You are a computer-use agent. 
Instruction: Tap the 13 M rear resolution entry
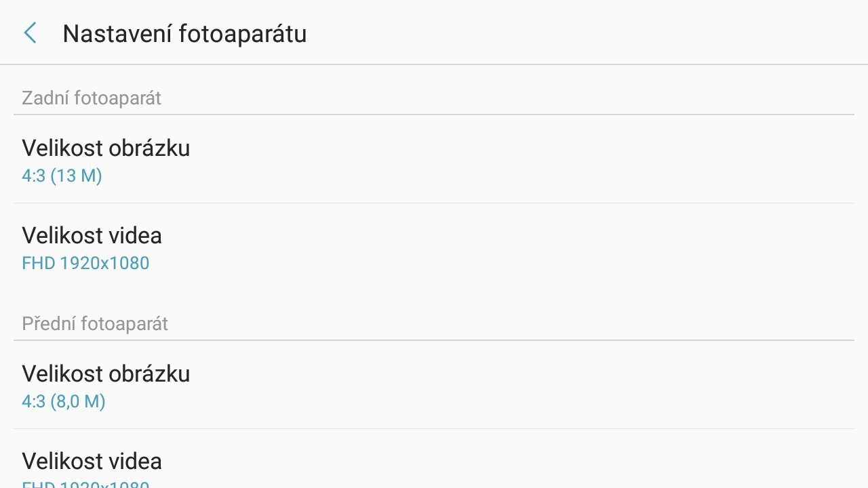[62, 176]
